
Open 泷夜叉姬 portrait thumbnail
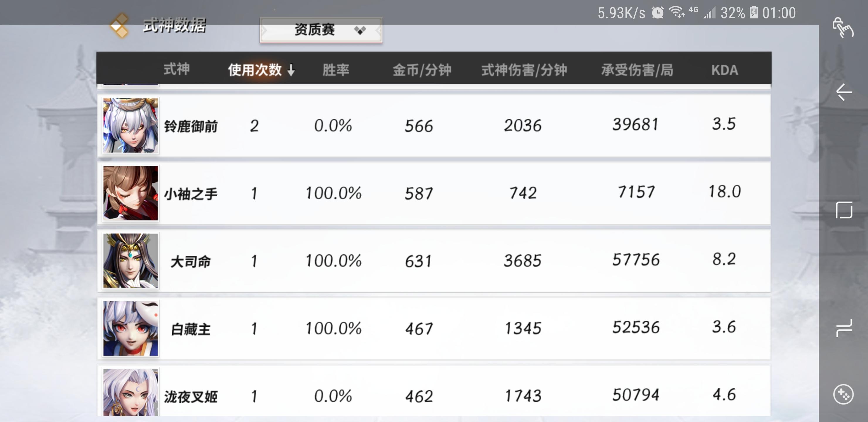pyautogui.click(x=130, y=393)
